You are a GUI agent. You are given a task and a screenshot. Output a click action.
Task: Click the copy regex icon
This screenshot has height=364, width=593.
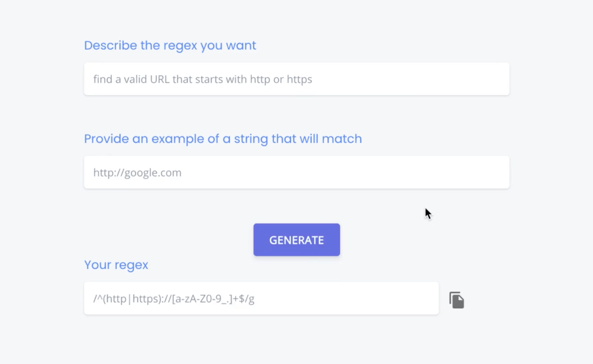pyautogui.click(x=456, y=300)
